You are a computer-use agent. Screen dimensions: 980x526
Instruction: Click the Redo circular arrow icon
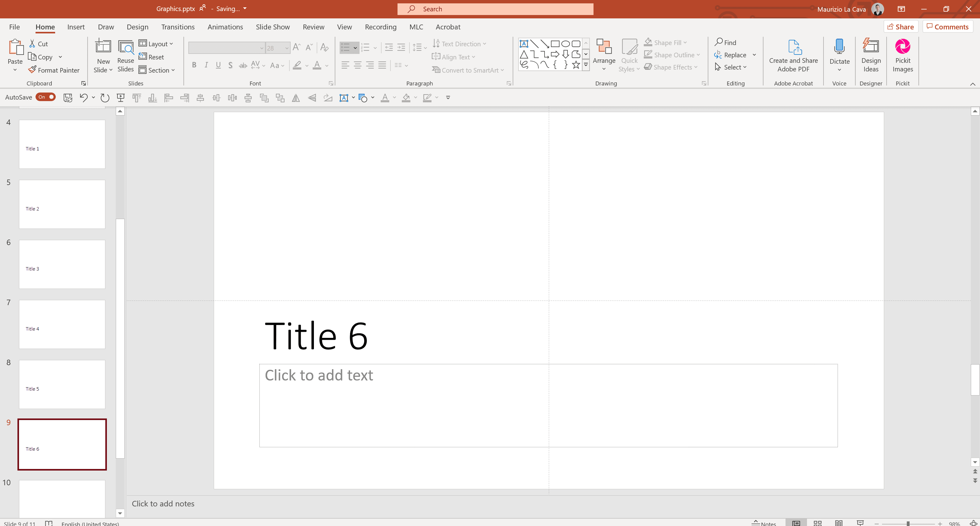105,98
